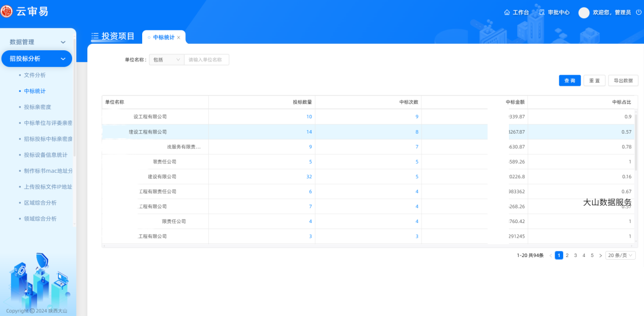
Task: Go to page 2 of results
Action: click(x=567, y=256)
